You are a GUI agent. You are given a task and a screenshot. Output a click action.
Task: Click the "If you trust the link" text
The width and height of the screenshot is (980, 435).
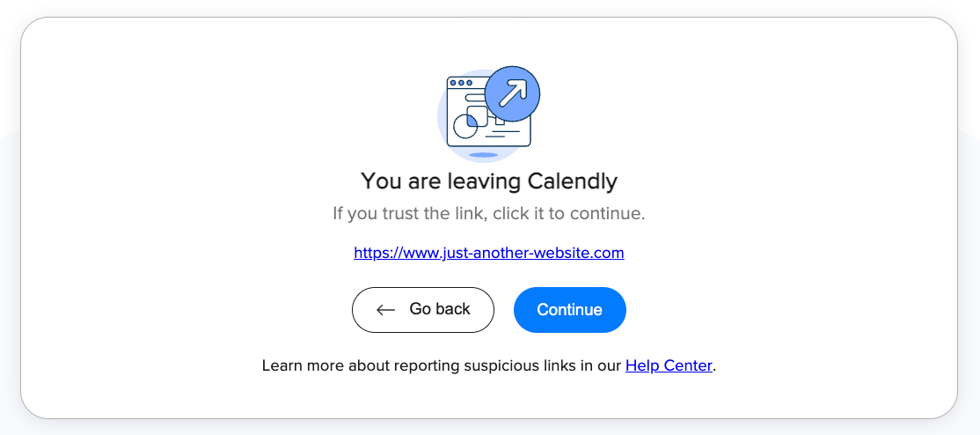[x=488, y=214]
